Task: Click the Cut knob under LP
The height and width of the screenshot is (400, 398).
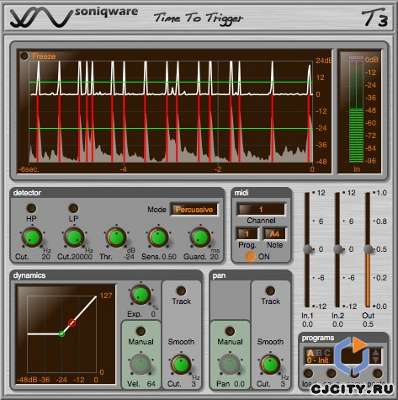Action: [x=74, y=237]
